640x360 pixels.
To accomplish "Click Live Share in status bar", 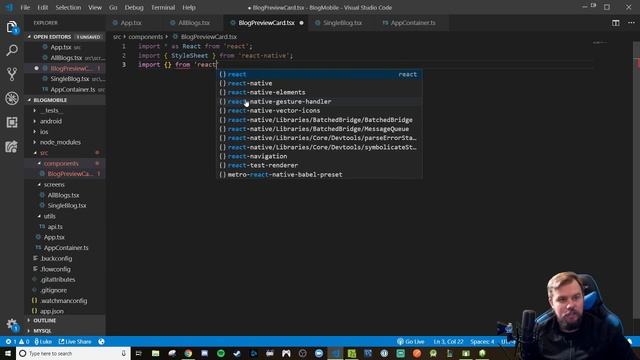I will [75, 342].
